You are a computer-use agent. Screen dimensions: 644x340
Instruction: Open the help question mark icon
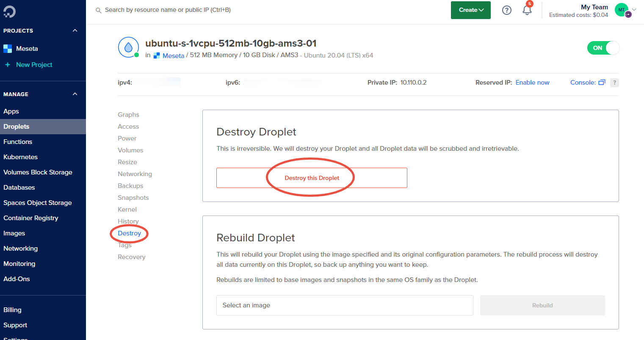click(x=507, y=10)
